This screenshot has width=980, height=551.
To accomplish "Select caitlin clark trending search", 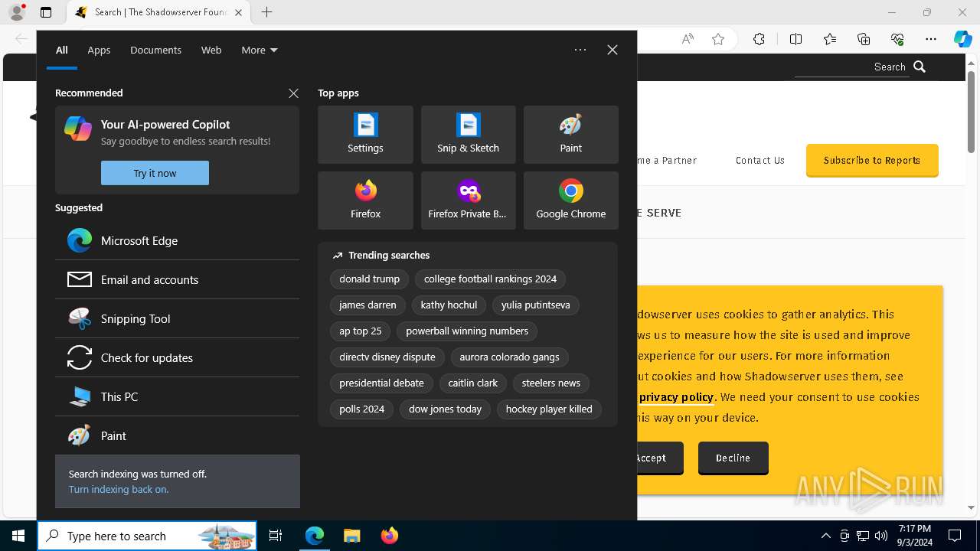I will pyautogui.click(x=473, y=383).
